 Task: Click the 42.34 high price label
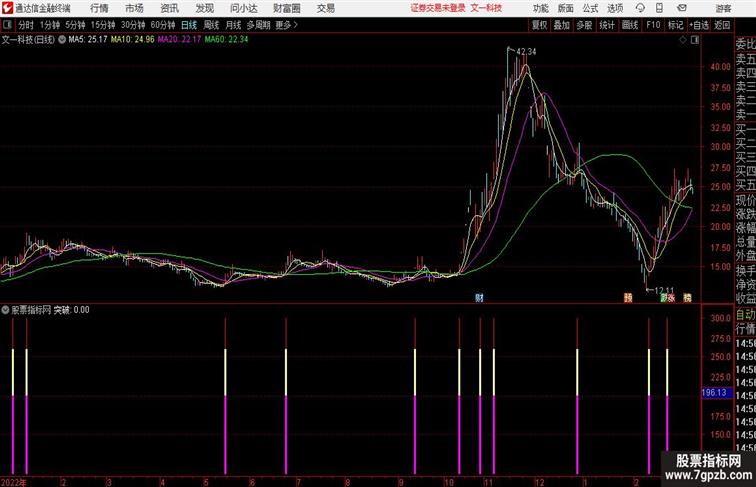(526, 52)
